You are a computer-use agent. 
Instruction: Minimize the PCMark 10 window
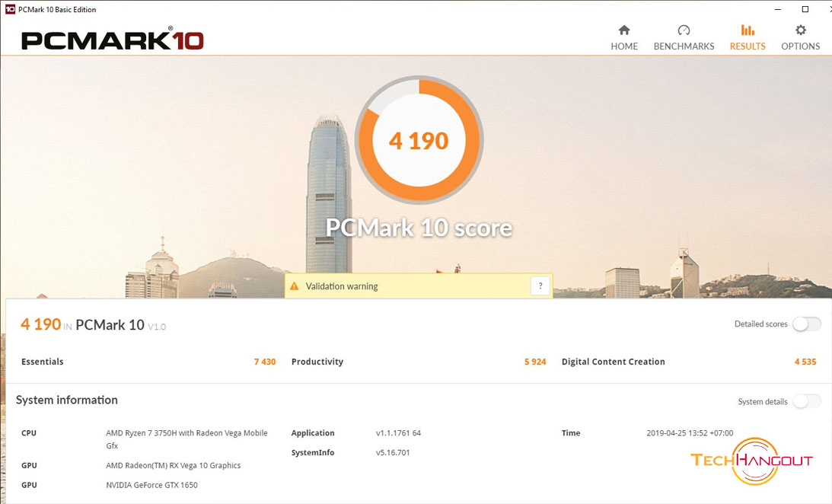pyautogui.click(x=778, y=9)
